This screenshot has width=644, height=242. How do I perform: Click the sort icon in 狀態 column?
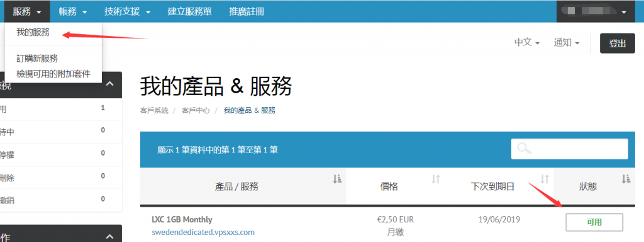(x=626, y=179)
